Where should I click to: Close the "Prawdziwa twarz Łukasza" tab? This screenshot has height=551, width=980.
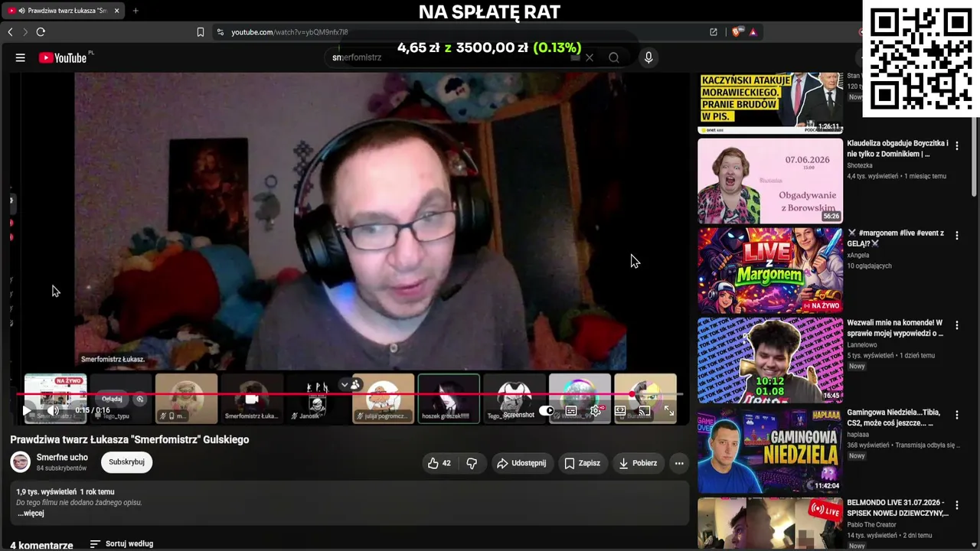point(116,11)
